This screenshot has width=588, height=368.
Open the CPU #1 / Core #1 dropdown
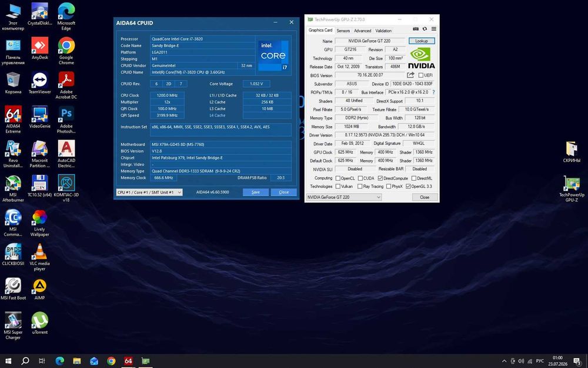click(149, 193)
